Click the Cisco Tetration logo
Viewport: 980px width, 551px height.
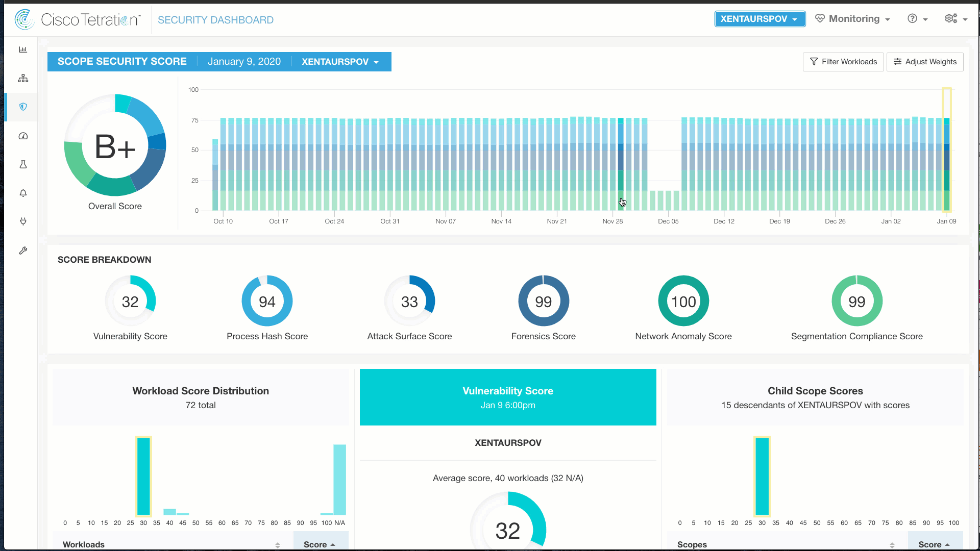pos(77,19)
